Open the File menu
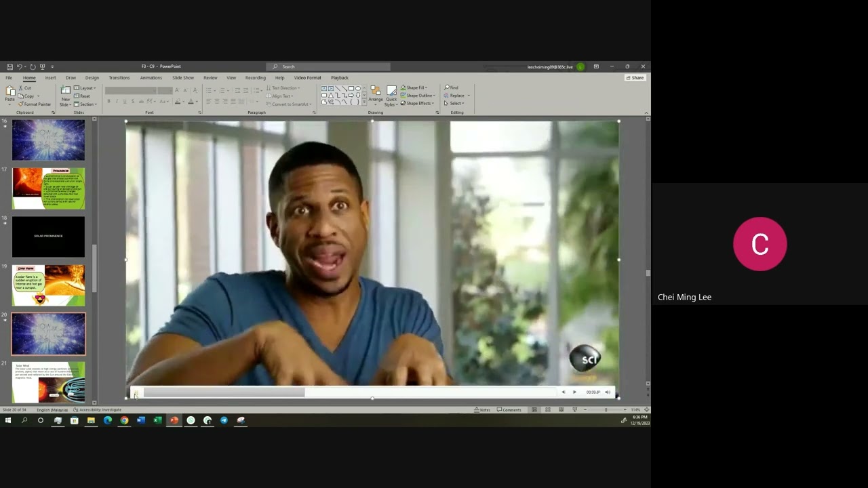The height and width of the screenshot is (488, 868). pos(9,78)
